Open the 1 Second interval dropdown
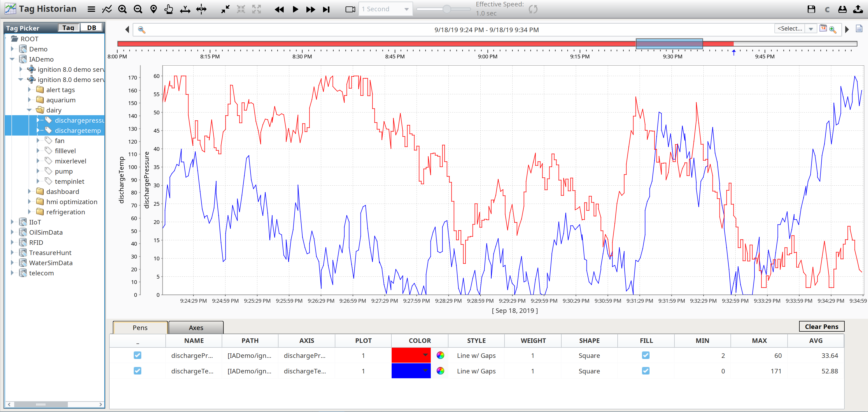The height and width of the screenshot is (412, 868). click(385, 9)
